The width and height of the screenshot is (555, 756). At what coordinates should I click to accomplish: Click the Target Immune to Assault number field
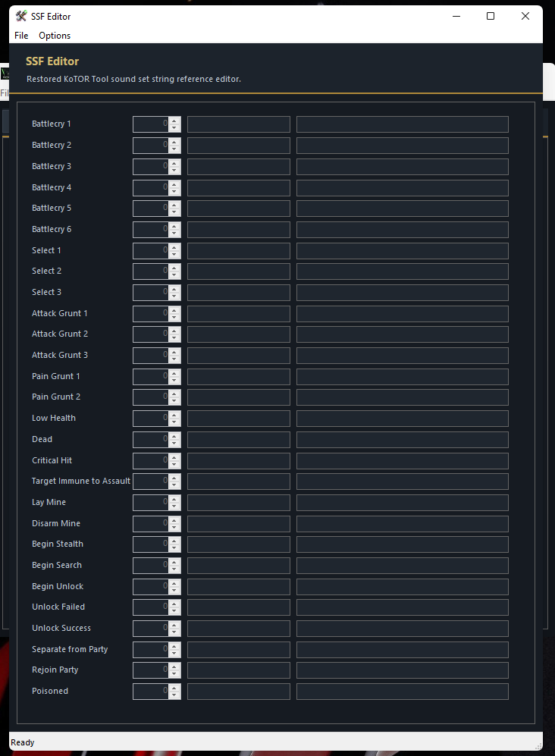151,482
